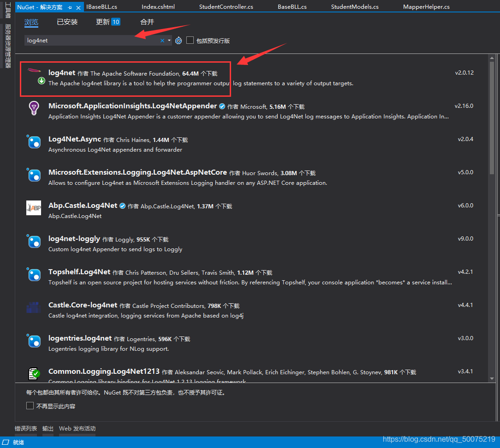
Task: Switch to the 已安装 installed tab
Action: (67, 22)
